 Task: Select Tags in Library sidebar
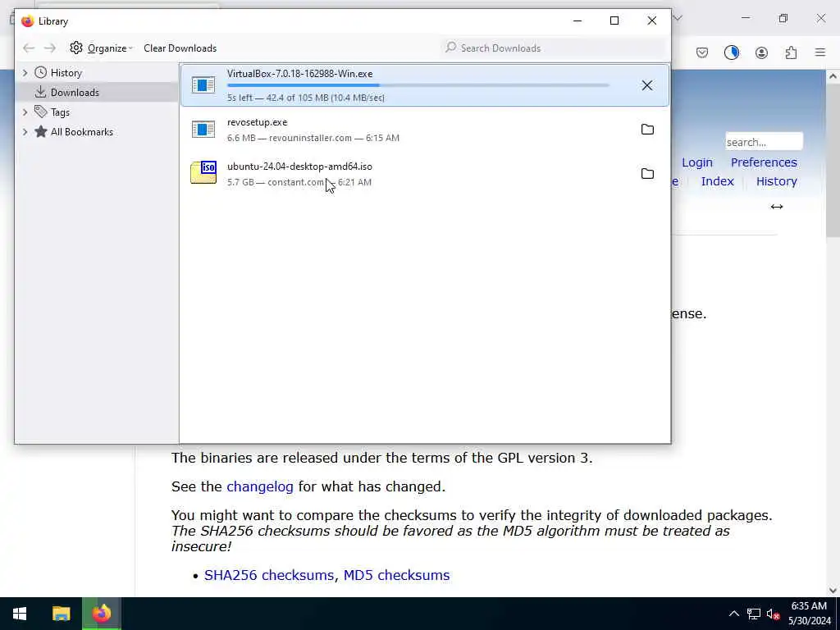point(60,112)
